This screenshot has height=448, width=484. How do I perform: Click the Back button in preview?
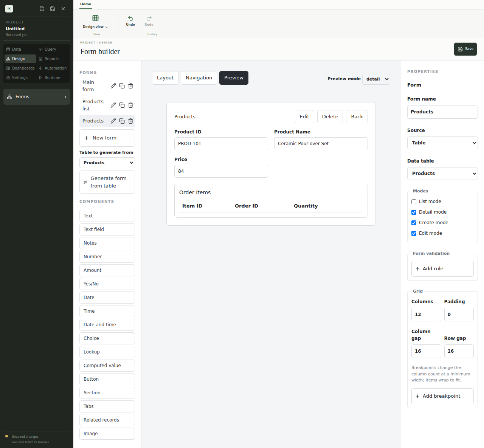(x=357, y=117)
